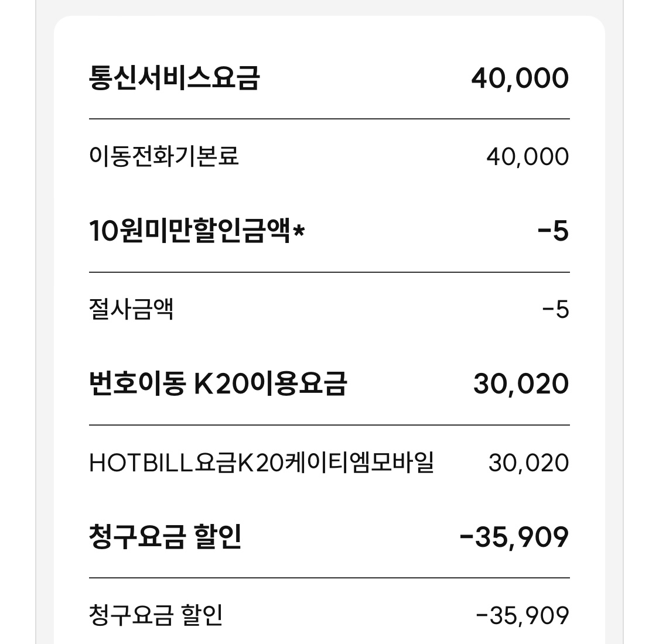
Task: Tap the bold 청구요금 할인 heading
Action: tap(165, 537)
